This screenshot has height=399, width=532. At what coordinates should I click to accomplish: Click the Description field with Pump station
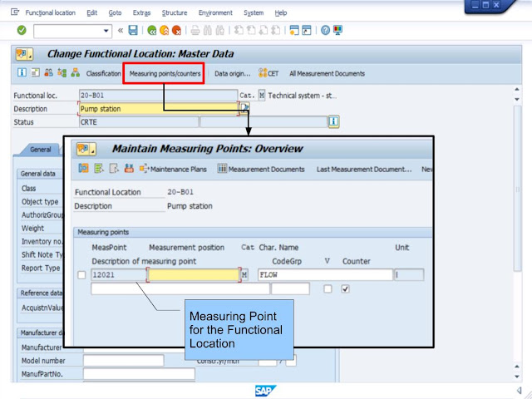(x=159, y=109)
